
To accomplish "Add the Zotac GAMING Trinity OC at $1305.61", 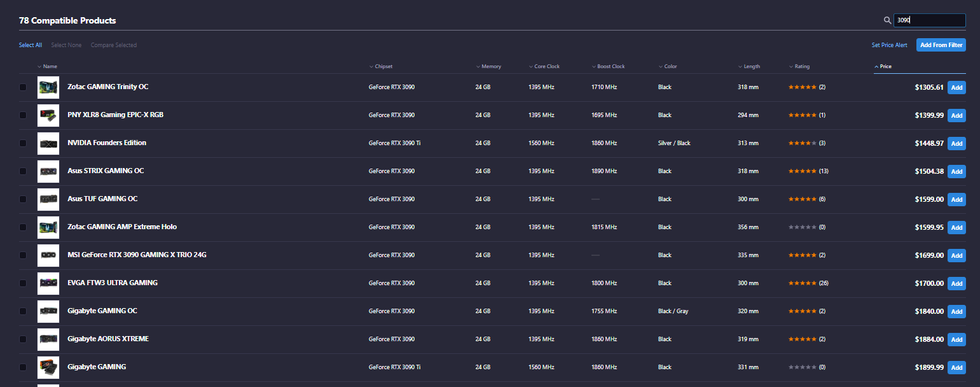I will tap(956, 88).
